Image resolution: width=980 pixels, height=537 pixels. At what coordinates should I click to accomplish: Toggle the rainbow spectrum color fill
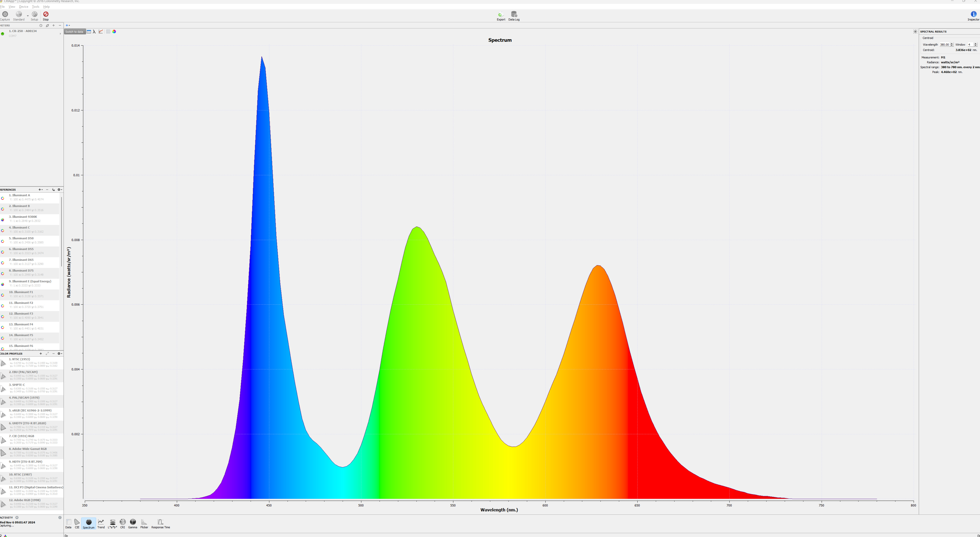click(114, 32)
